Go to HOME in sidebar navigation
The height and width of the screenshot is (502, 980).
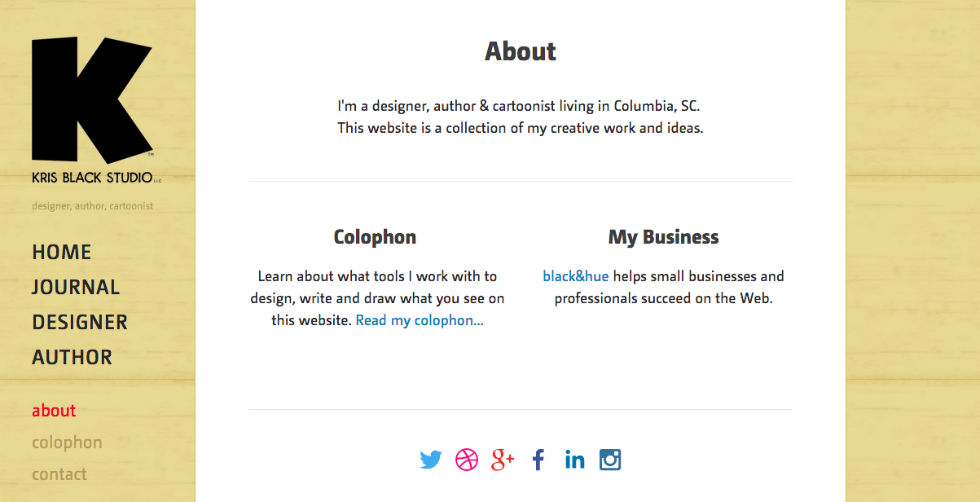[x=62, y=252]
